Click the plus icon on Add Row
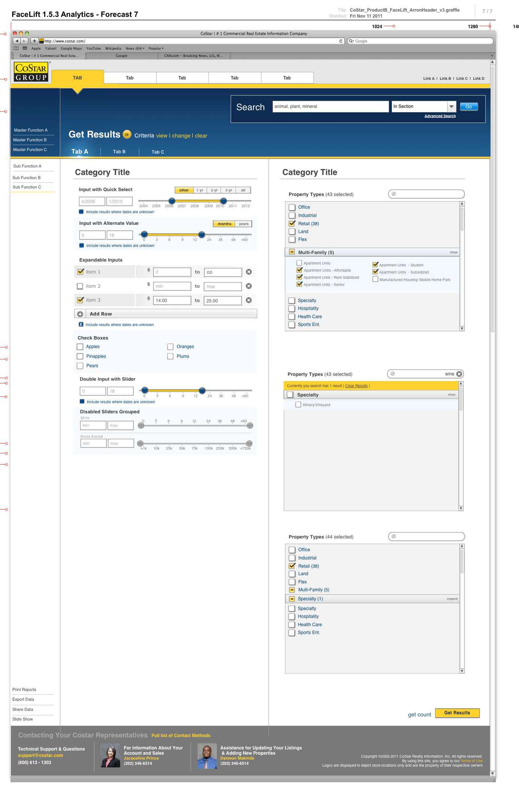 80,314
